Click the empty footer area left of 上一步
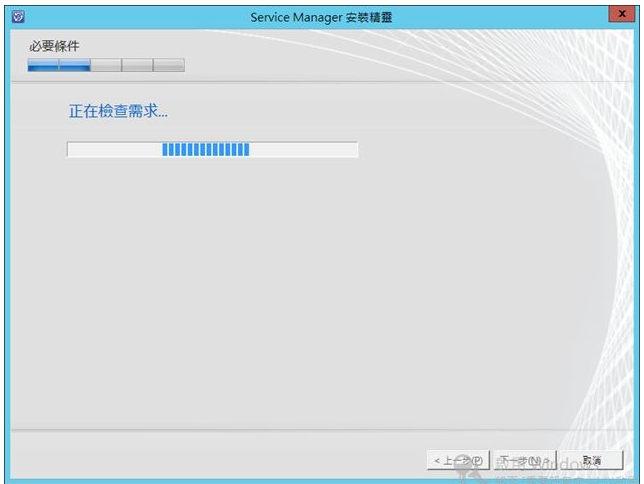The image size is (644, 484). [200, 459]
